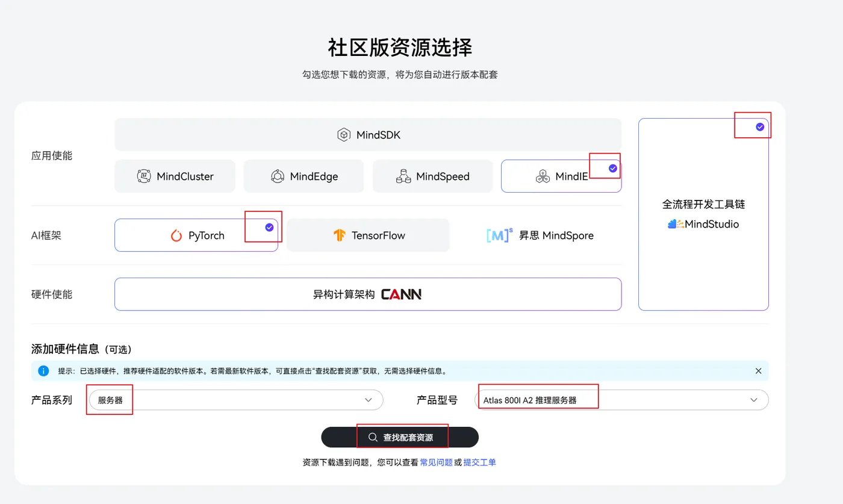Click the AI框架 row label

(x=46, y=235)
